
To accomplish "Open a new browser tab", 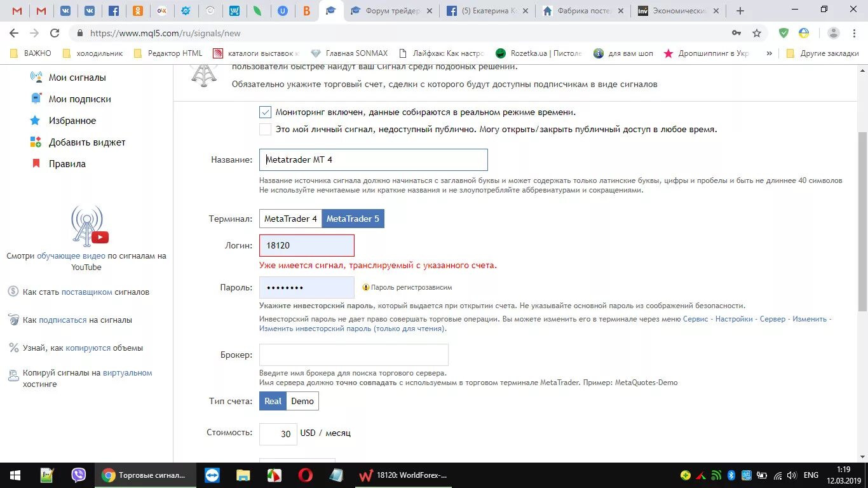I will 740,11.
